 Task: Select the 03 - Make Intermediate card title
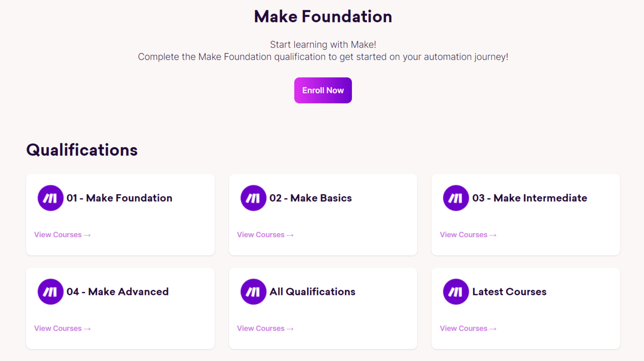(x=530, y=198)
